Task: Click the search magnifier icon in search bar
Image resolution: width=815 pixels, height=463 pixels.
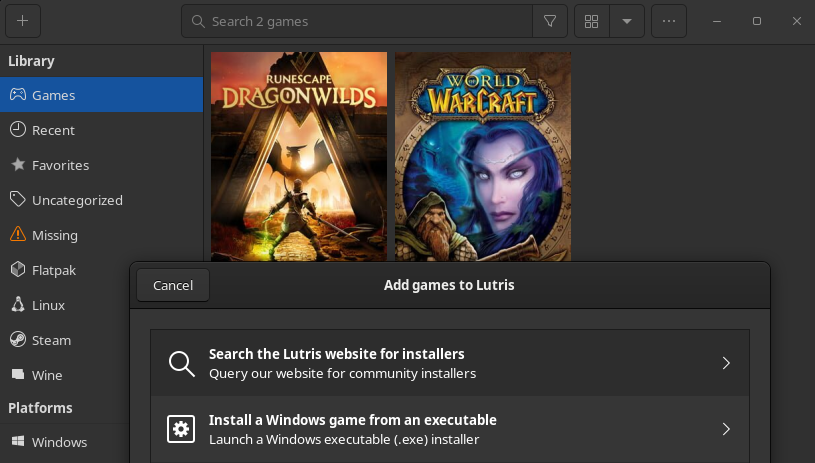Action: click(x=198, y=21)
